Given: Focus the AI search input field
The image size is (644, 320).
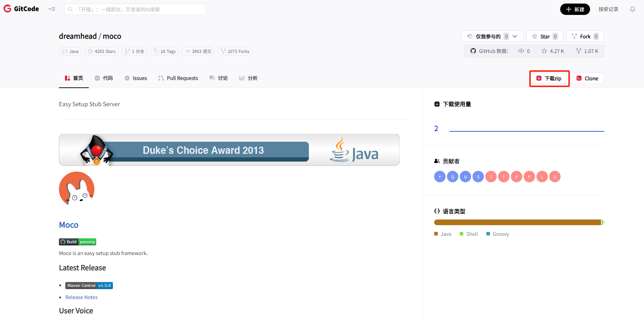Looking at the screenshot, I should click(135, 9).
